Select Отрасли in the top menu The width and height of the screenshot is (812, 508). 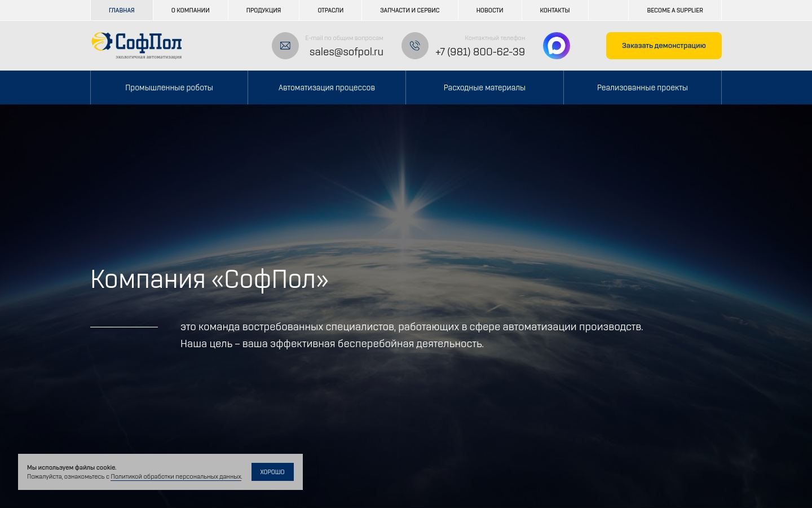point(330,10)
